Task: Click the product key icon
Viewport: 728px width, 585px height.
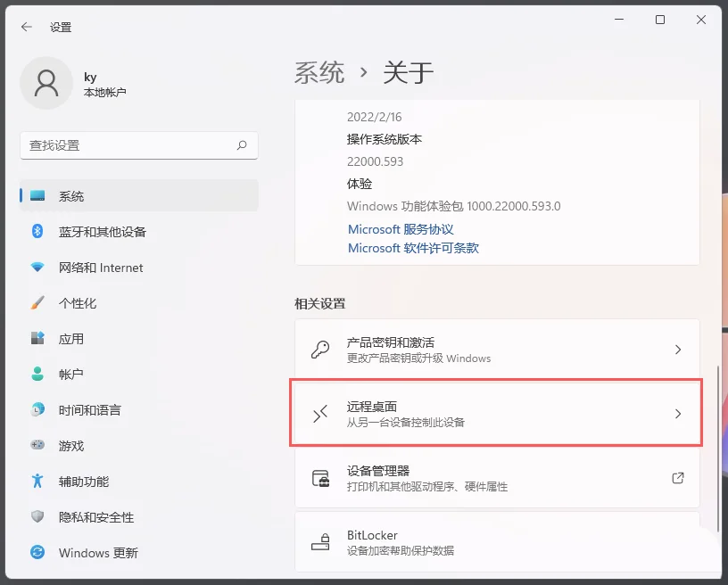Action: pos(320,350)
